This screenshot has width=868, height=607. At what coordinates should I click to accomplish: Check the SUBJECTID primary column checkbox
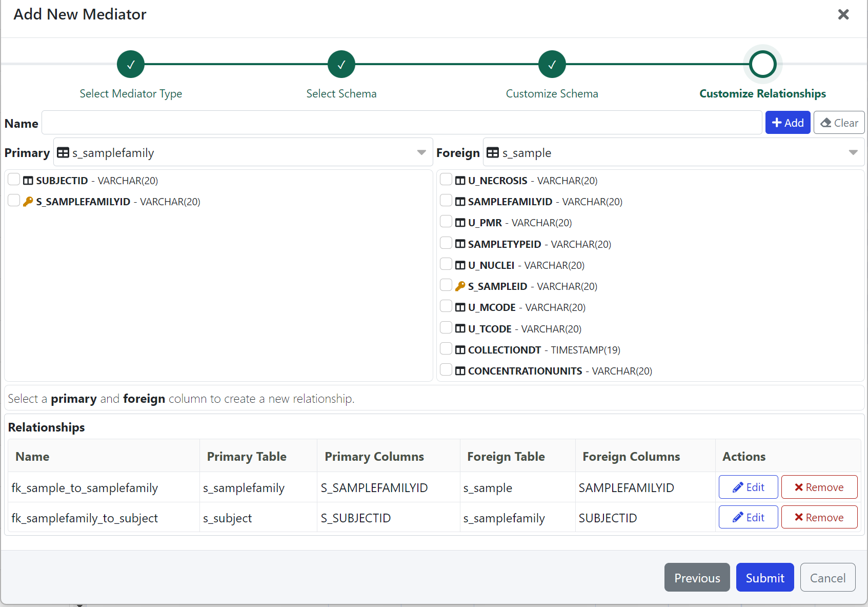coord(14,180)
